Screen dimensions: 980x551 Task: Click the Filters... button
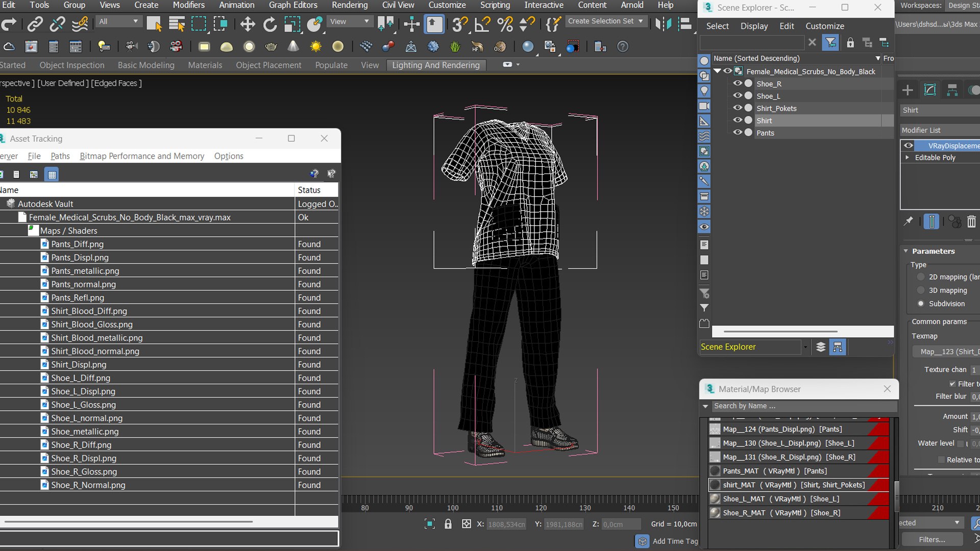(932, 539)
